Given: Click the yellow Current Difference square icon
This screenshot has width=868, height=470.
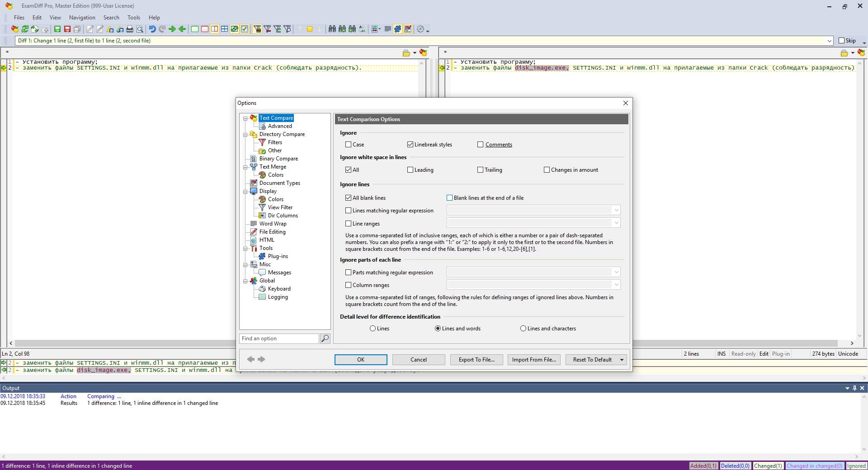Looking at the screenshot, I should (x=310, y=29).
